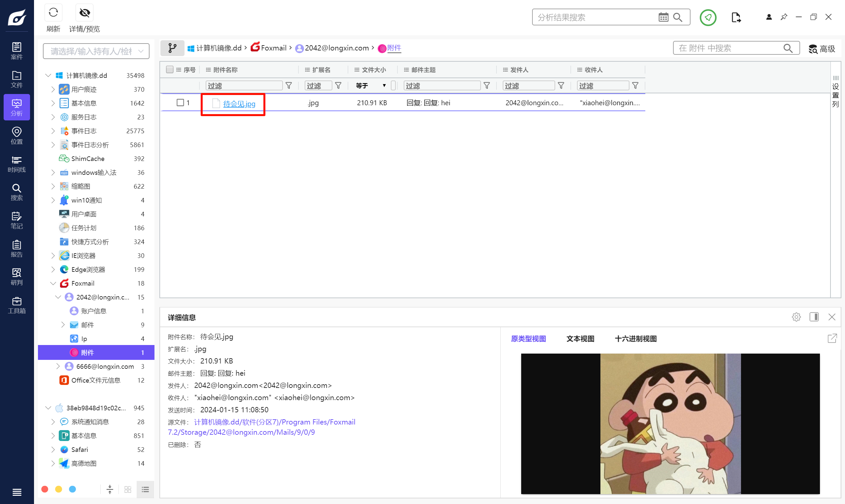Tick the select-all checkbox in the table header
Screen dimensions: 845x504
pos(170,70)
